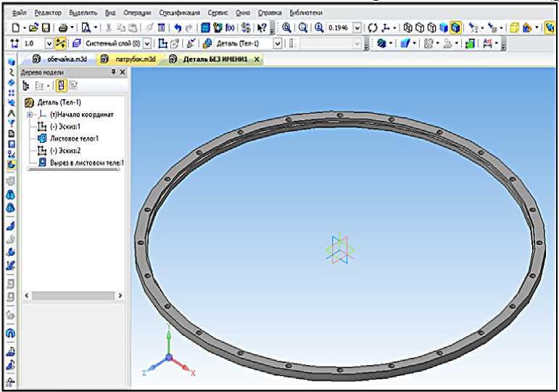Open the orientation axes dropdown arrow
This screenshot has height=392, width=559.
click(394, 28)
